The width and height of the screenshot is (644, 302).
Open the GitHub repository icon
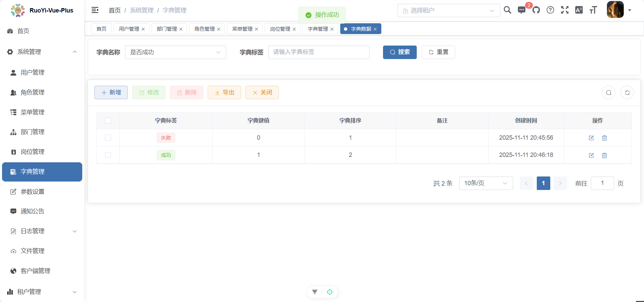pos(536,10)
